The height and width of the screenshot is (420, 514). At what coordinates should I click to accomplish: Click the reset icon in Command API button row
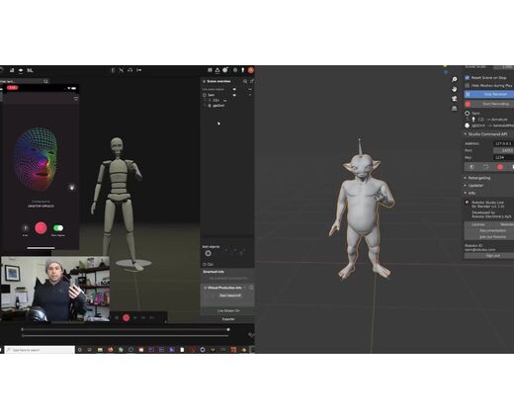tap(485, 167)
